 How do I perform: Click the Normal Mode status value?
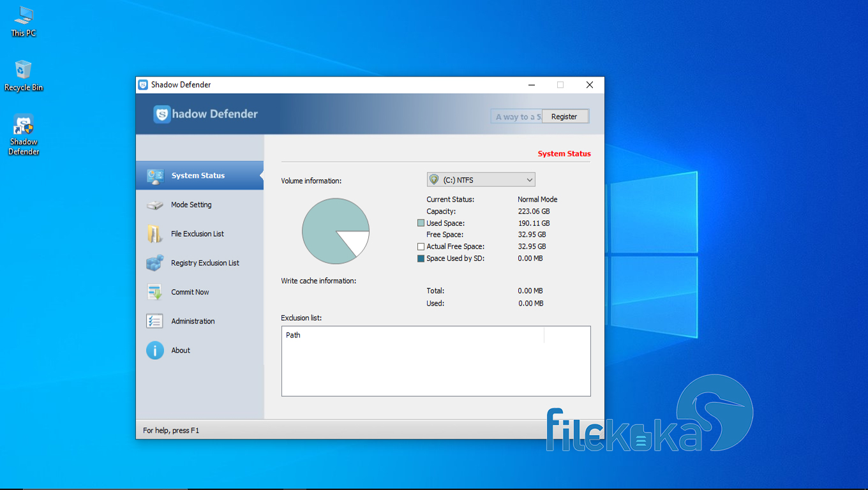537,200
